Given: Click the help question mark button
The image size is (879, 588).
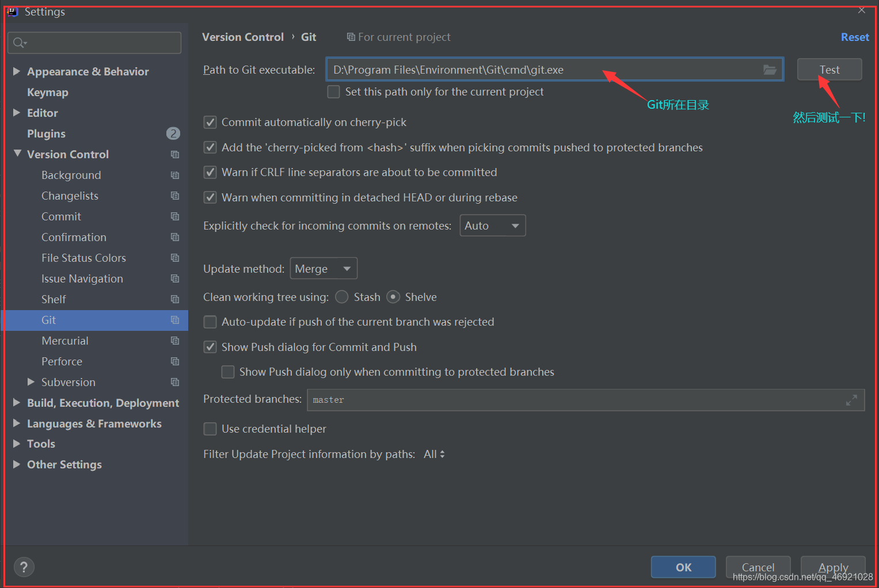Looking at the screenshot, I should click(24, 567).
